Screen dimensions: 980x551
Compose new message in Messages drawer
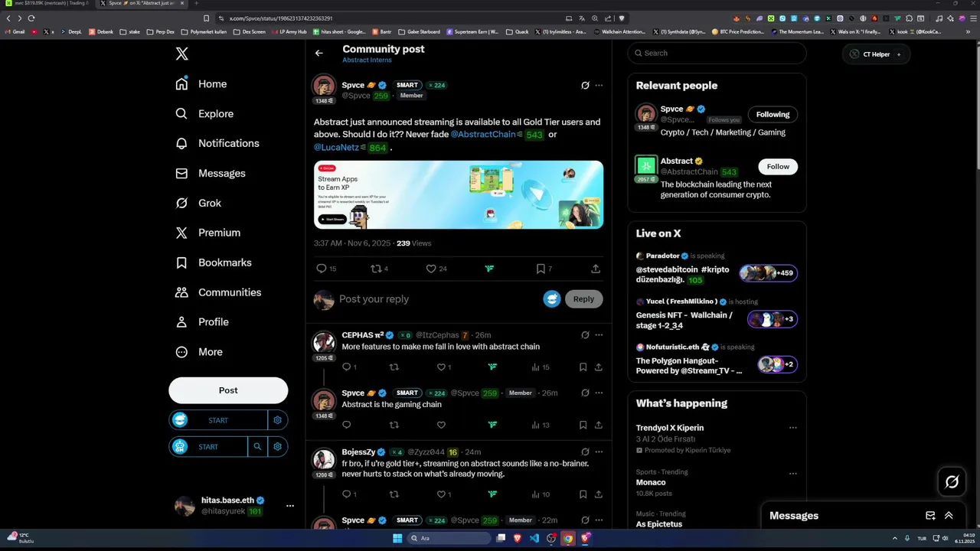[930, 516]
